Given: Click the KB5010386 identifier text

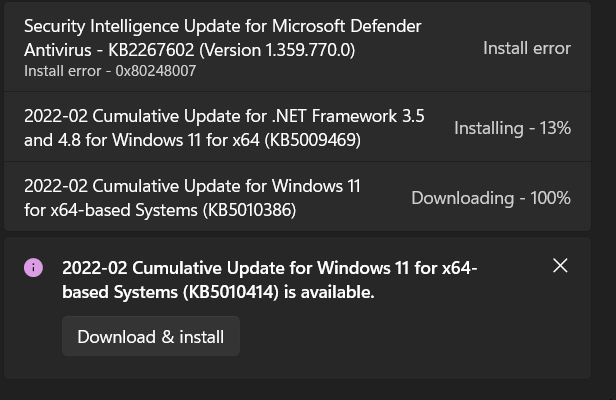Looking at the screenshot, I should 246,210.
